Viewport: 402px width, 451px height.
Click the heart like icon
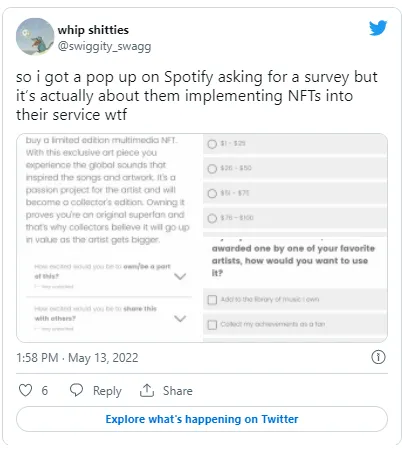(x=25, y=390)
